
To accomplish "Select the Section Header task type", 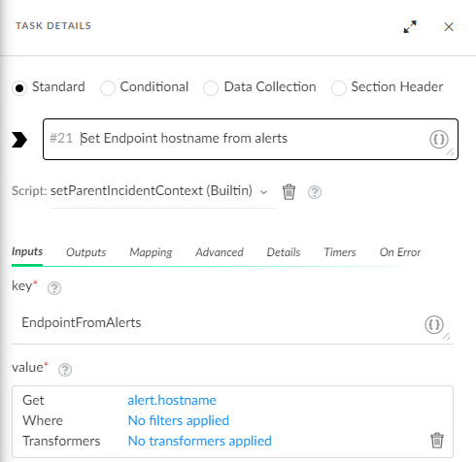I will 339,88.
